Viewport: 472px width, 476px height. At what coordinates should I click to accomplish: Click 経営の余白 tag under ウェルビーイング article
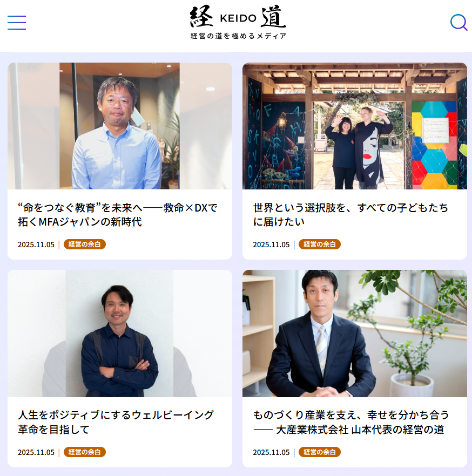click(84, 452)
